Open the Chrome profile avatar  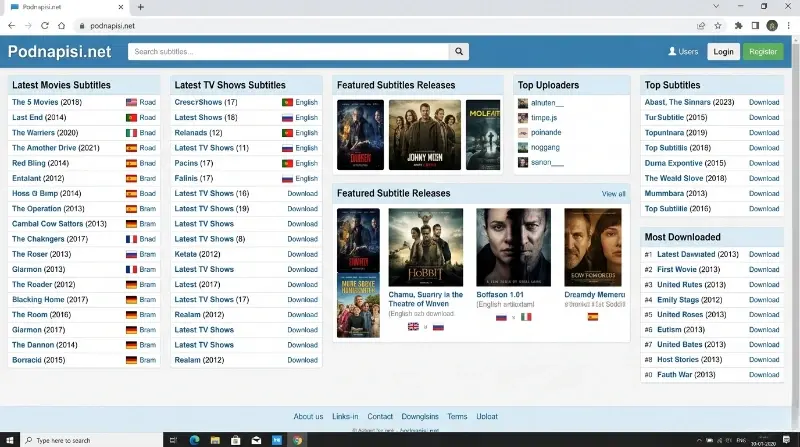tap(772, 26)
